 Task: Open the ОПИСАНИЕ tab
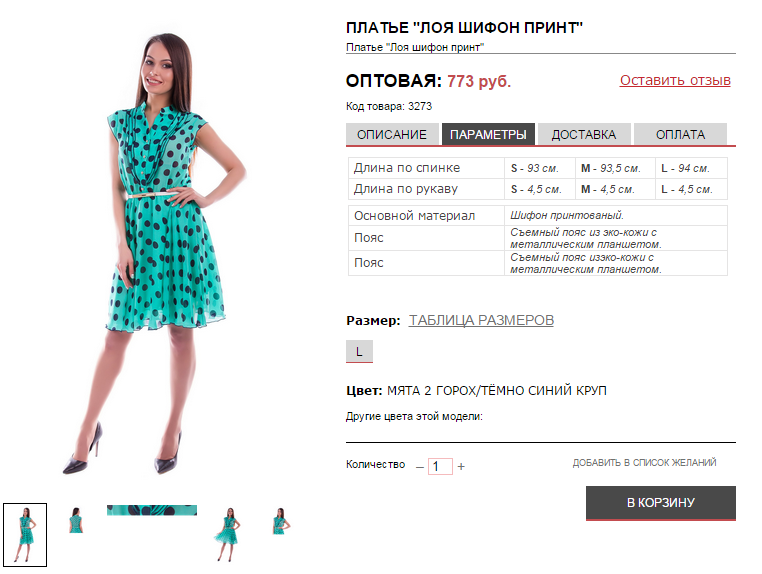point(392,135)
